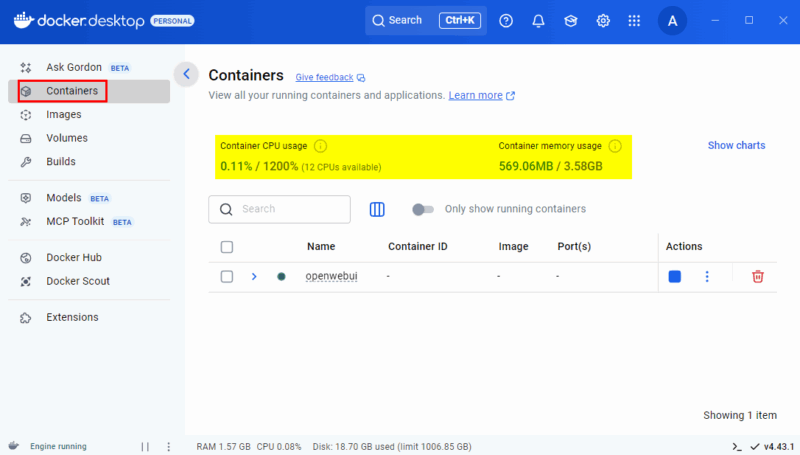Open engine options three-dot menu
The image size is (800, 455).
[x=169, y=447]
